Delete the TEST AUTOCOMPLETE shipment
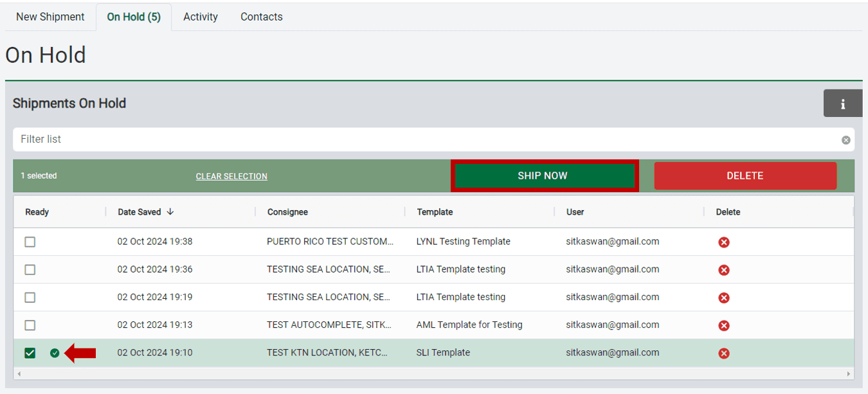 (724, 325)
